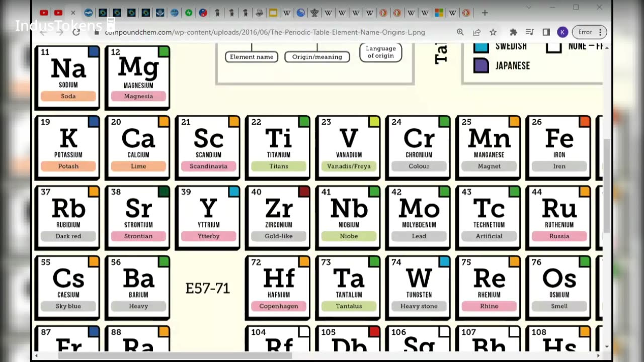Click the red corner swatch on Zr tile
The width and height of the screenshot is (644, 362).
point(304,191)
